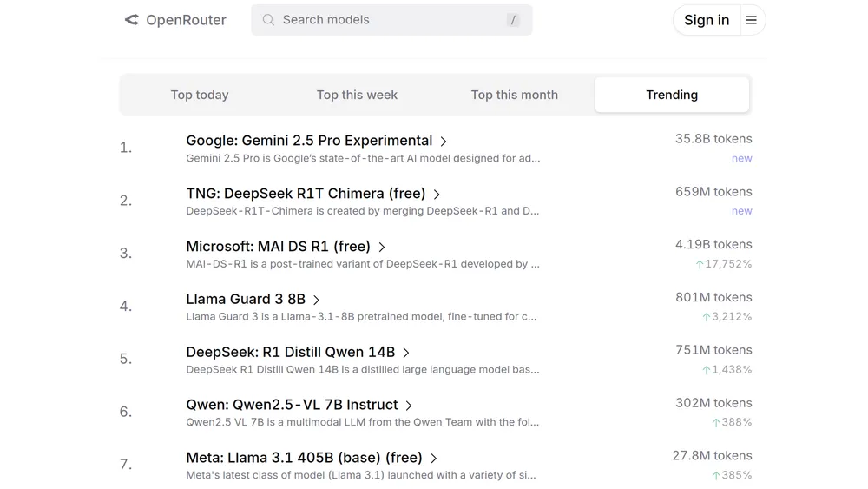Open the Llama Guard 3 8B model
The width and height of the screenshot is (868, 489).
(246, 299)
